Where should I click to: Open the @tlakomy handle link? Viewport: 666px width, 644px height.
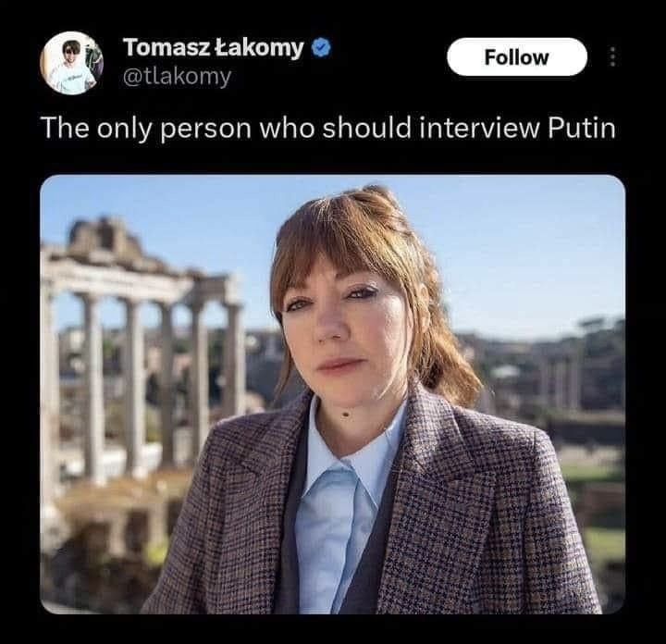coord(177,77)
